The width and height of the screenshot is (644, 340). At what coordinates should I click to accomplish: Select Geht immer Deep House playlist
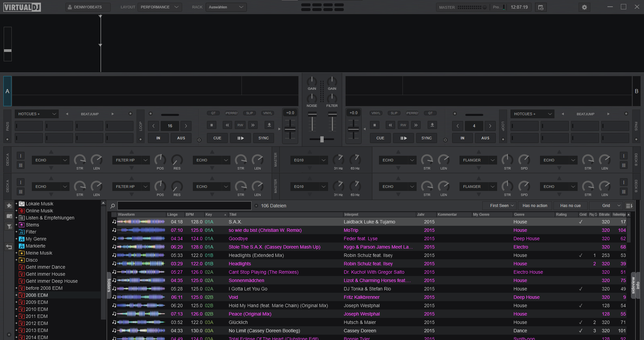pyautogui.click(x=52, y=281)
